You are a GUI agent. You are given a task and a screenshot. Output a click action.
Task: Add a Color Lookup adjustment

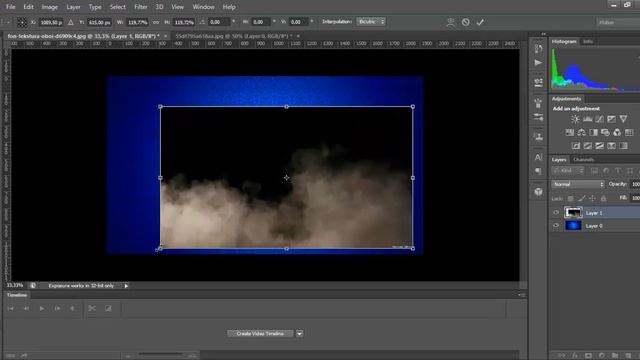tap(629, 132)
